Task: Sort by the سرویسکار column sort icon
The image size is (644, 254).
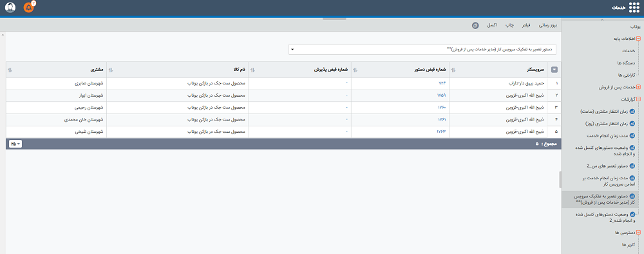Action: (453, 70)
